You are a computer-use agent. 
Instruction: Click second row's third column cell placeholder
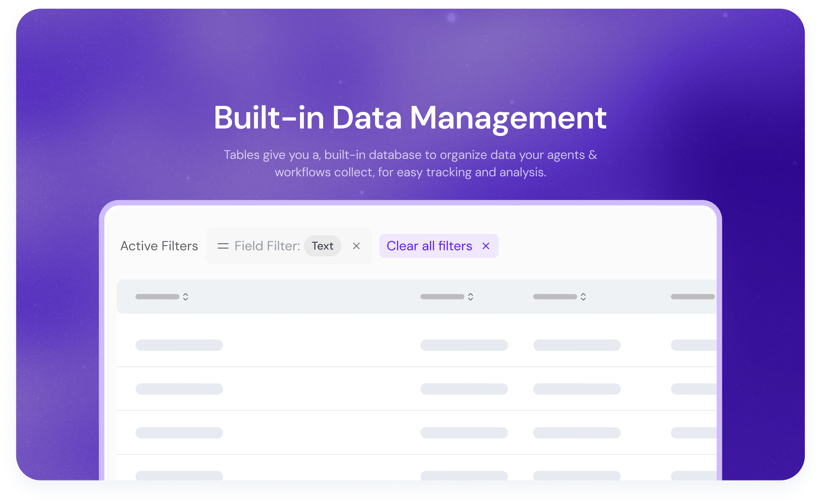pyautogui.click(x=577, y=389)
